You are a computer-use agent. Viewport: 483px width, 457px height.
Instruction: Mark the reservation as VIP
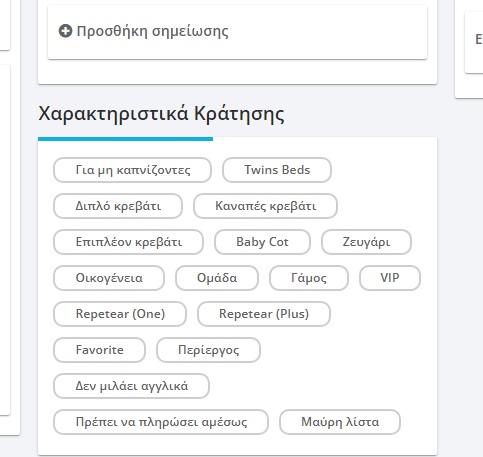[390, 278]
